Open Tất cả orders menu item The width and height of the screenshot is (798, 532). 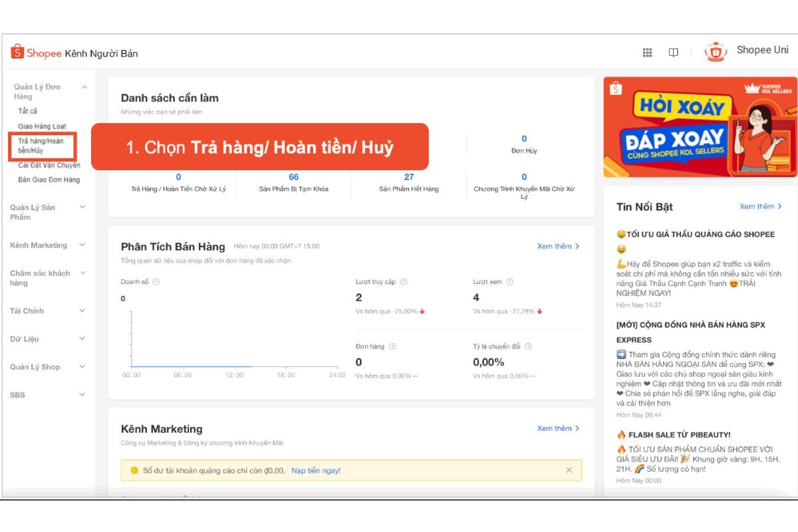[27, 111]
